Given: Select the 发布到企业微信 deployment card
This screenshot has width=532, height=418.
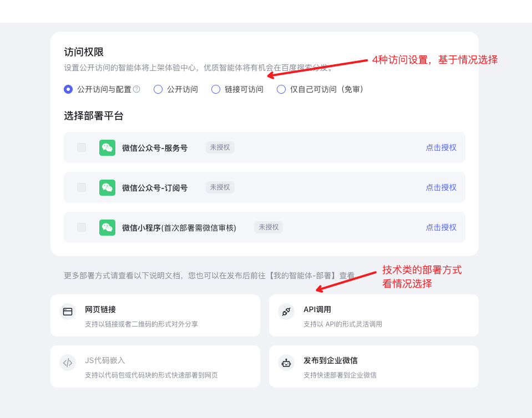Looking at the screenshot, I should (x=373, y=366).
